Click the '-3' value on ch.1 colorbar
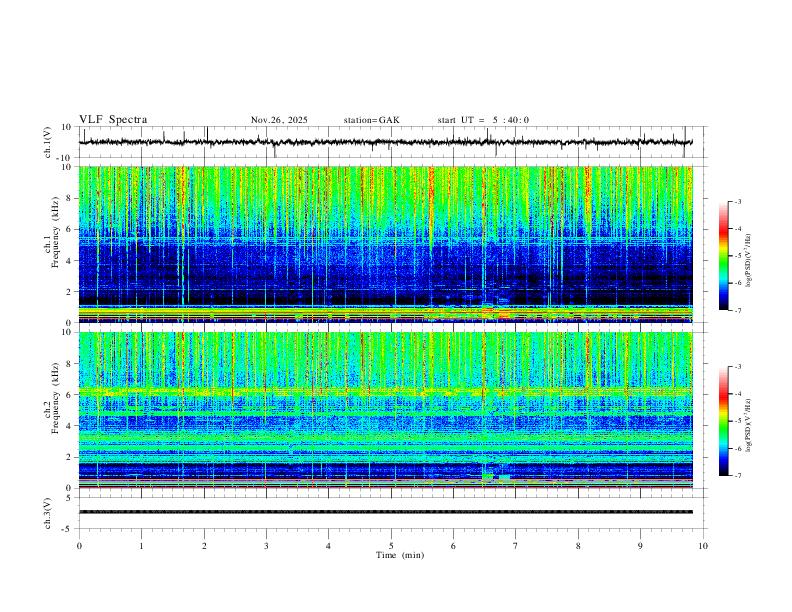792x612 pixels. 737,201
